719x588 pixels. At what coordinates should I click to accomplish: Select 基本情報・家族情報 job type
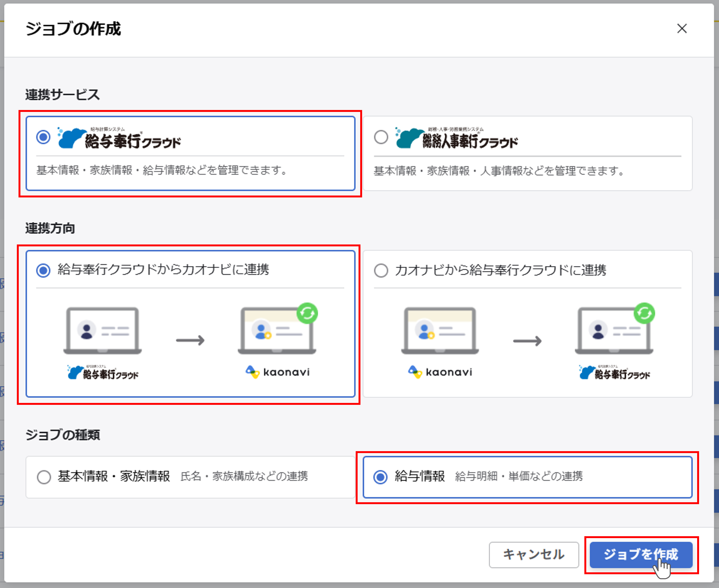(44, 477)
